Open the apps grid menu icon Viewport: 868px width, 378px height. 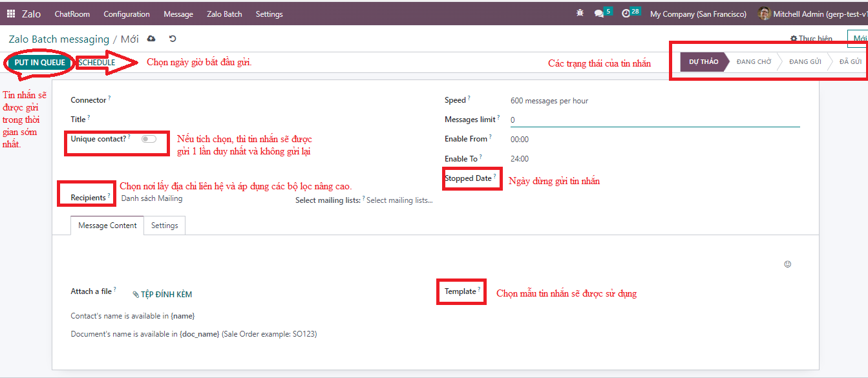pos(11,14)
